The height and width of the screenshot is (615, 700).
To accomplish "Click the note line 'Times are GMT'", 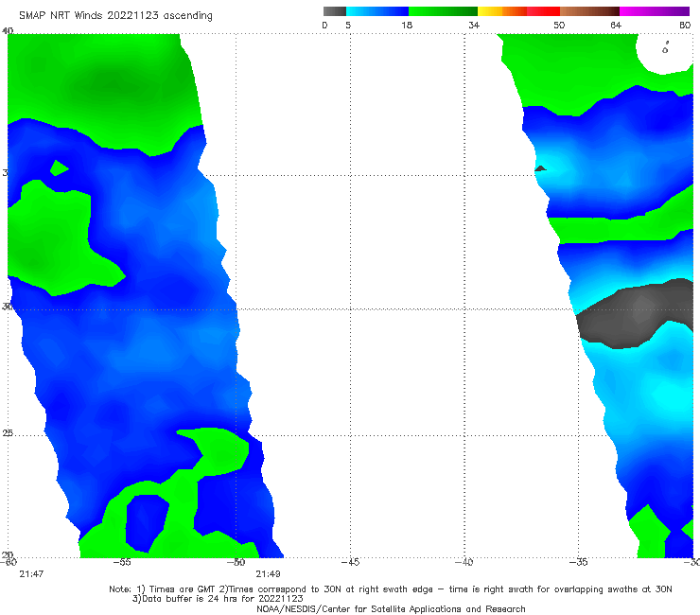I will pyautogui.click(x=181, y=589).
